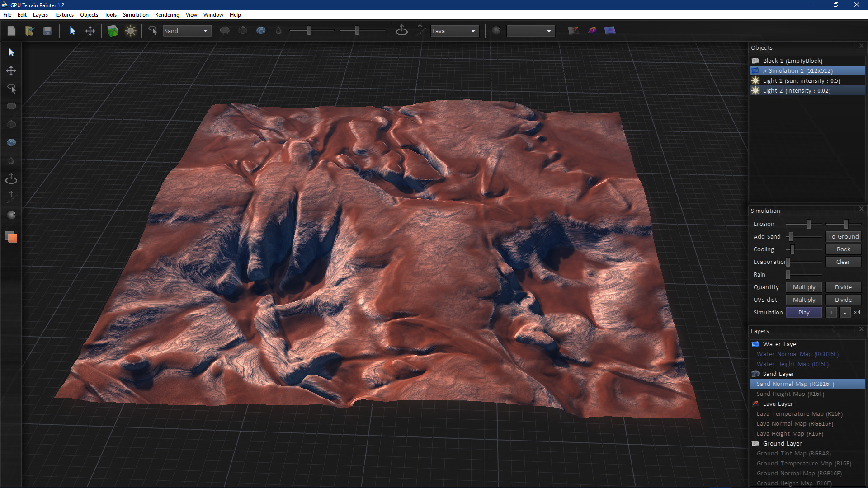Image resolution: width=868 pixels, height=488 pixels.
Task: Toggle Water Layer visibility icon
Action: click(x=755, y=344)
